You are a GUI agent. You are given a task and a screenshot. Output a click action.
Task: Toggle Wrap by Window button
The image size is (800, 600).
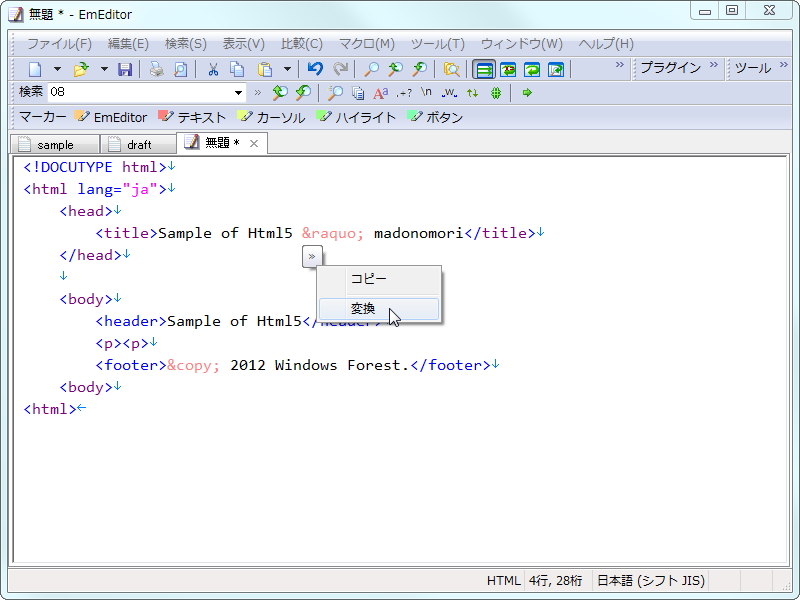point(532,69)
